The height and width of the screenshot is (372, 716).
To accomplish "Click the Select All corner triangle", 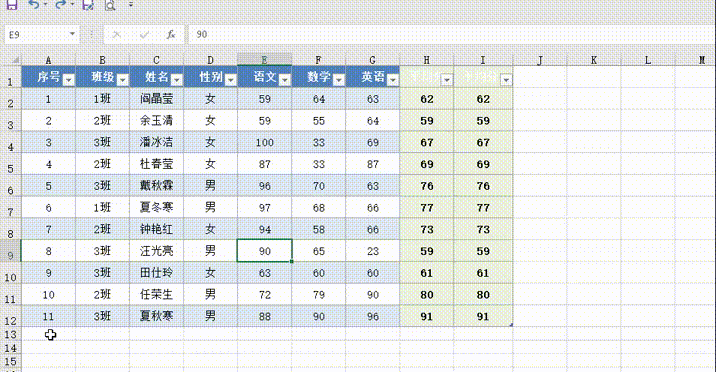I will point(16,60).
